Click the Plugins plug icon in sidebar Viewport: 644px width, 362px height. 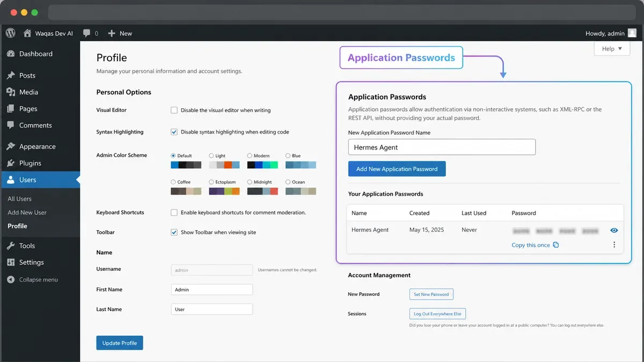pos(11,163)
